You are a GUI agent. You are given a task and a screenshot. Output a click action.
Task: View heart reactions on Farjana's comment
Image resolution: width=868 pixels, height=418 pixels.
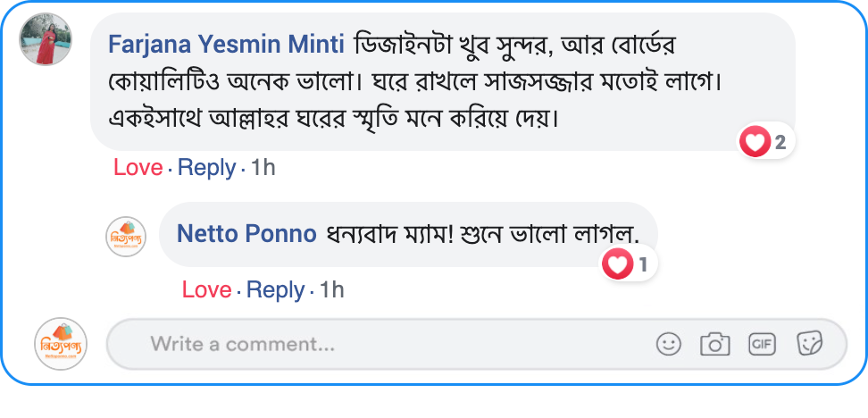(765, 141)
